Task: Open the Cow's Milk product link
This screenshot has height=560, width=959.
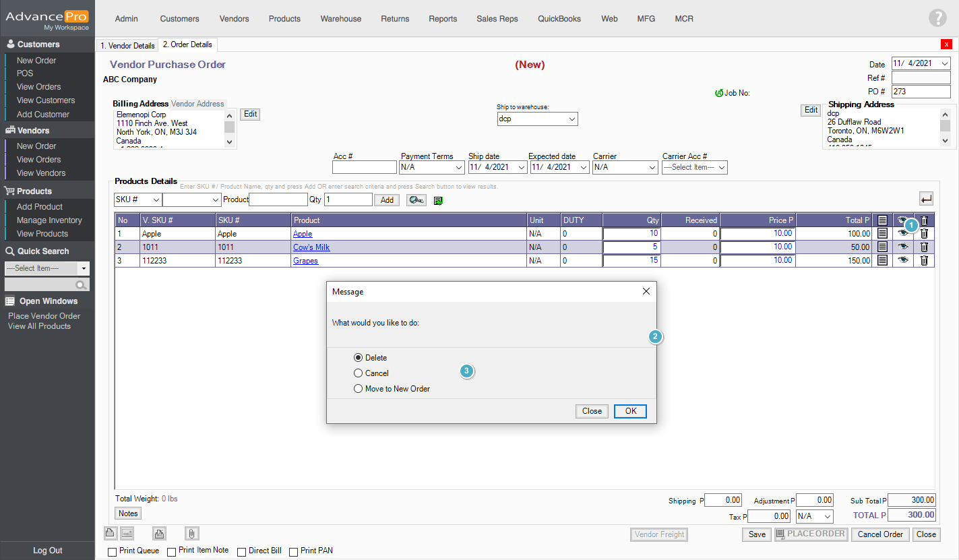Action: pos(311,247)
